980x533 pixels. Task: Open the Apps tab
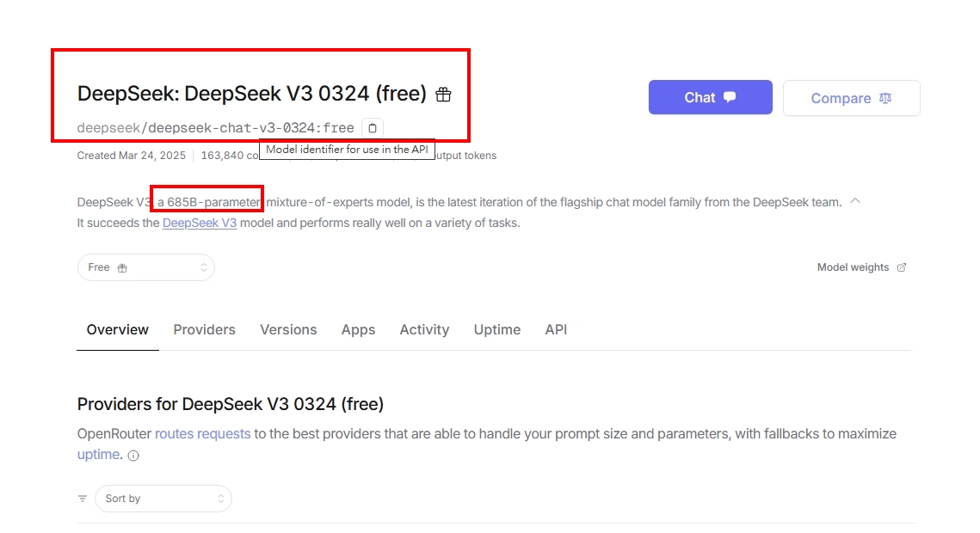click(358, 329)
